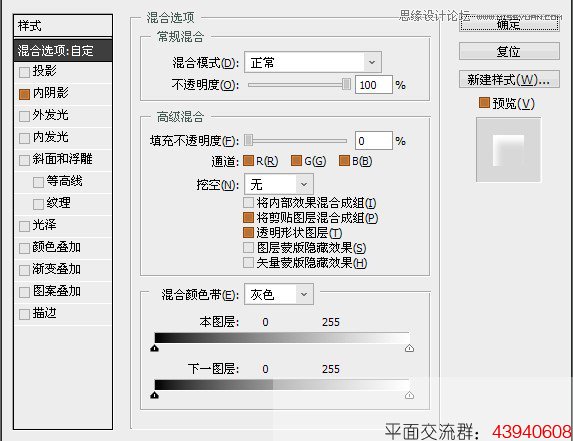Click the 下一图层 black point slider marker
Image resolution: width=573 pixels, height=441 pixels.
[x=155, y=395]
